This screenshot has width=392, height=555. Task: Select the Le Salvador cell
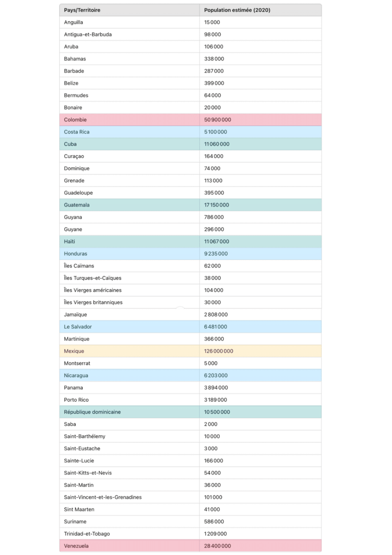click(78, 327)
